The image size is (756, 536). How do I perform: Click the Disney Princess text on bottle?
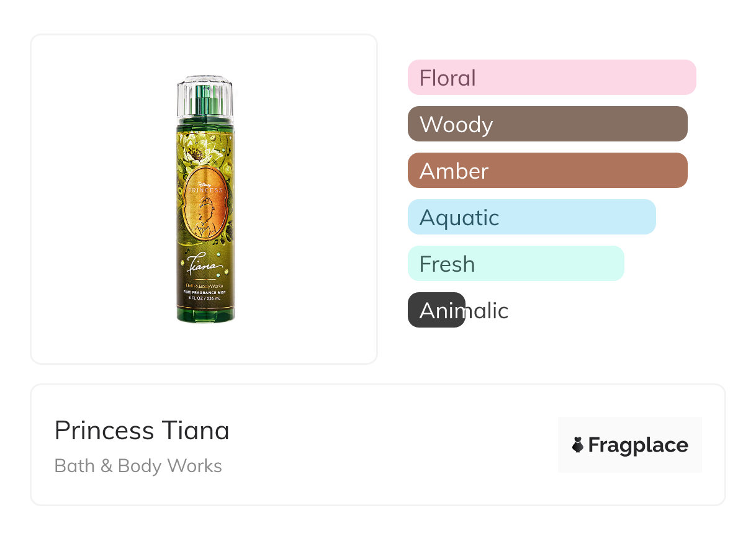tap(205, 187)
